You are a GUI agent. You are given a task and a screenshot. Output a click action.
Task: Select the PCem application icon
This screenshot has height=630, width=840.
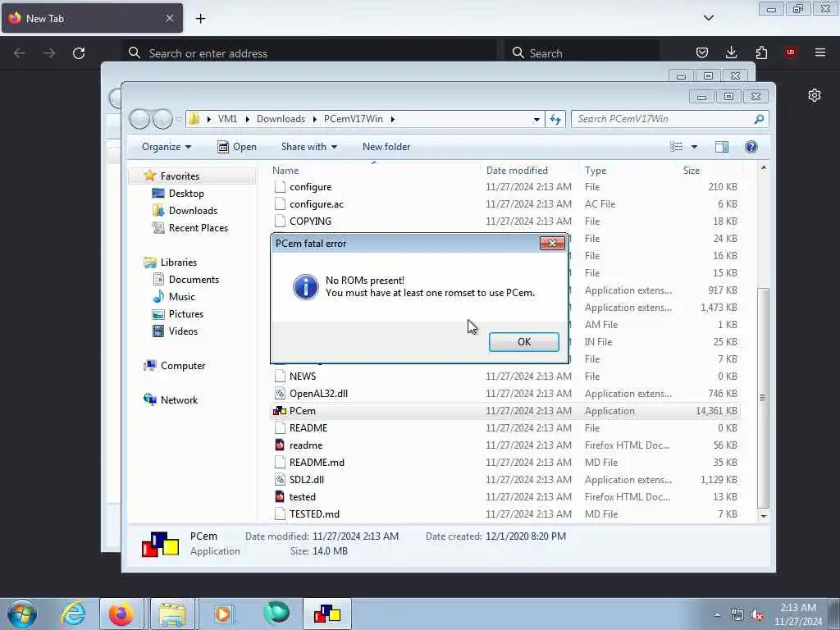pos(280,411)
